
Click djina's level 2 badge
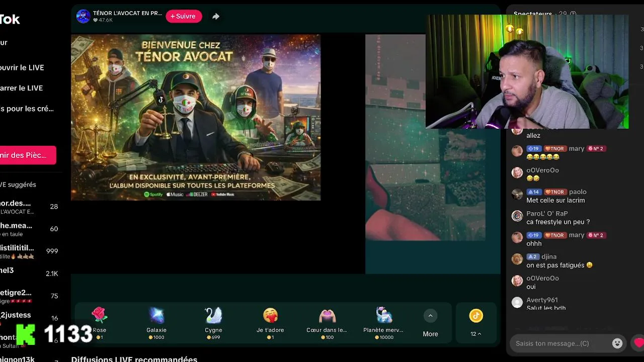tap(533, 257)
